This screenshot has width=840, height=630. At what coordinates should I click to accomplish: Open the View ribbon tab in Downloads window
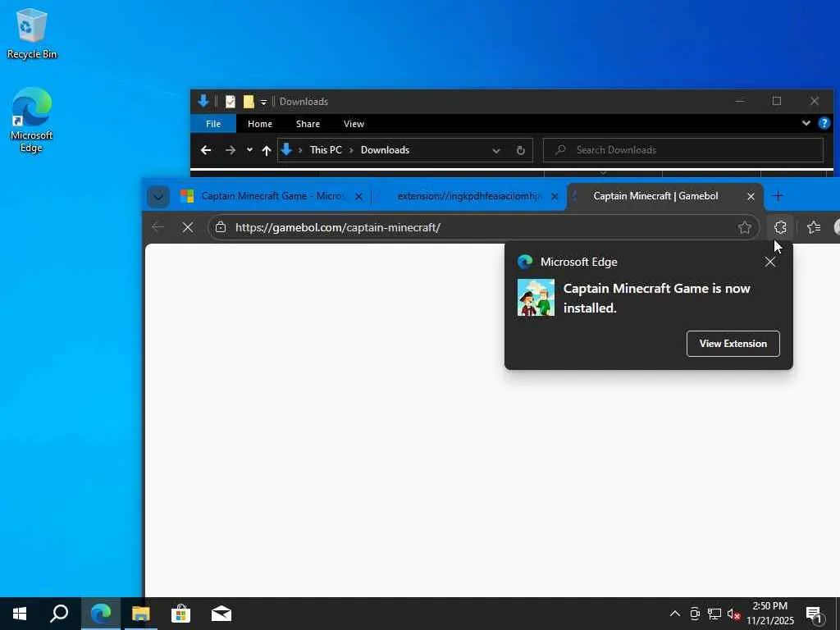(x=354, y=124)
